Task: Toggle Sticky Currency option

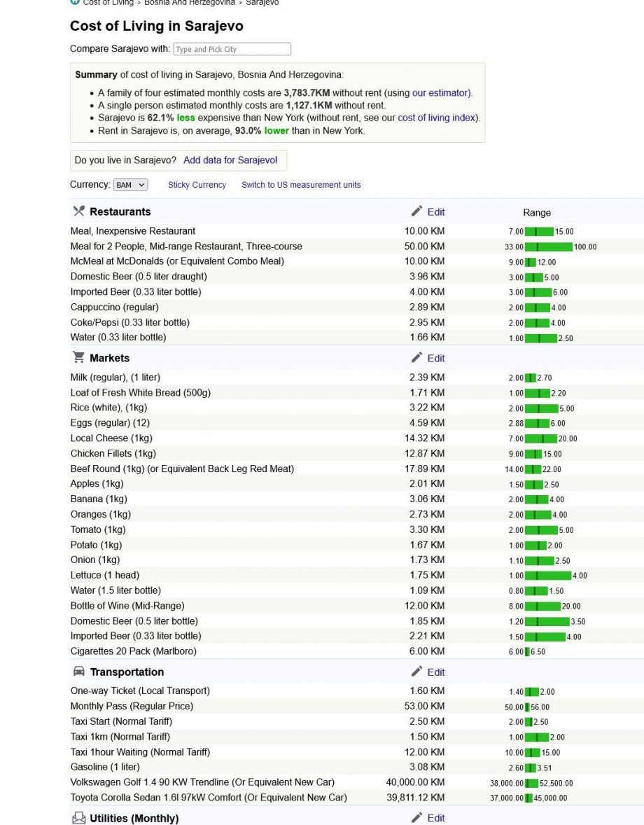Action: point(197,185)
